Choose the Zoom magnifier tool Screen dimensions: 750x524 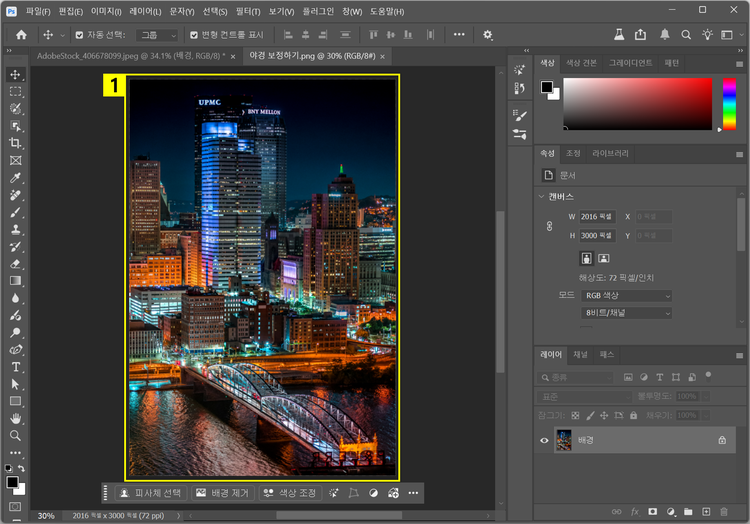[x=15, y=436]
